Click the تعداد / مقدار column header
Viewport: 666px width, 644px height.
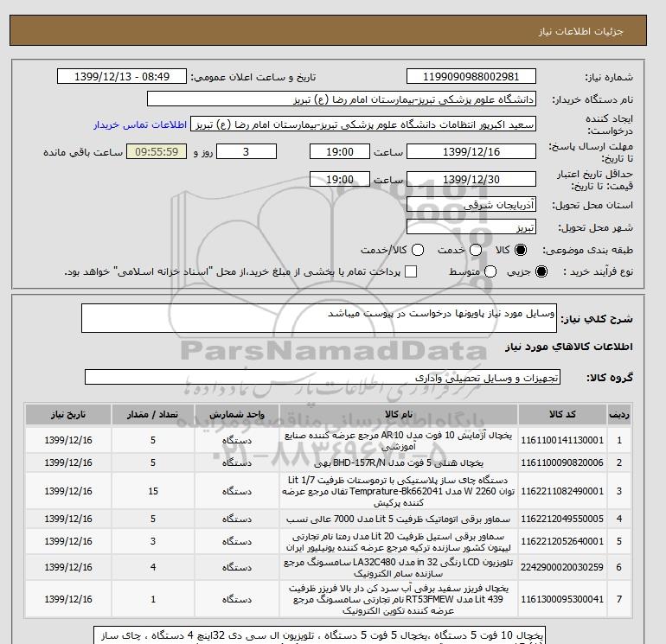153,414
